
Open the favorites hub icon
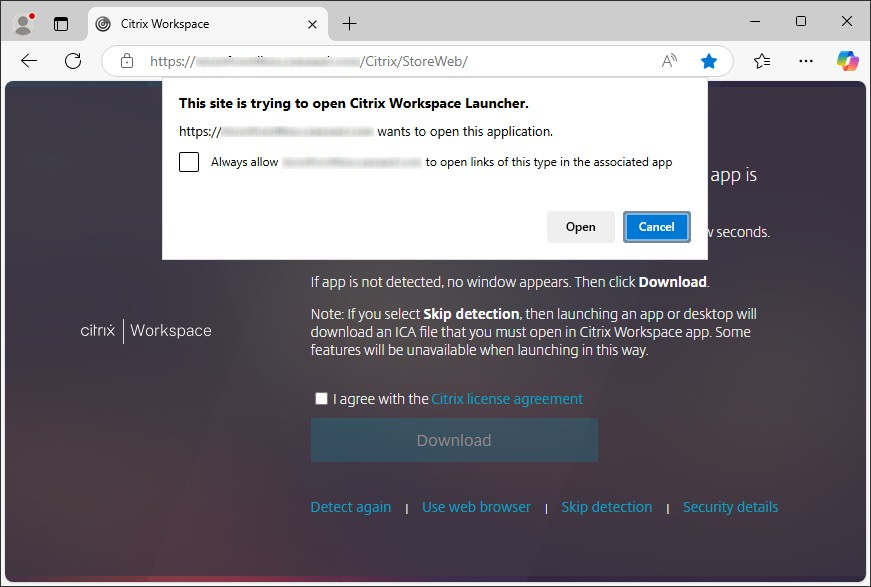pyautogui.click(x=762, y=60)
